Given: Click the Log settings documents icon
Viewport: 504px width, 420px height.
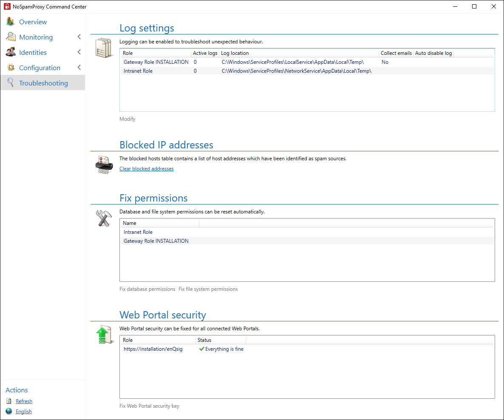Looking at the screenshot, I should [104, 48].
